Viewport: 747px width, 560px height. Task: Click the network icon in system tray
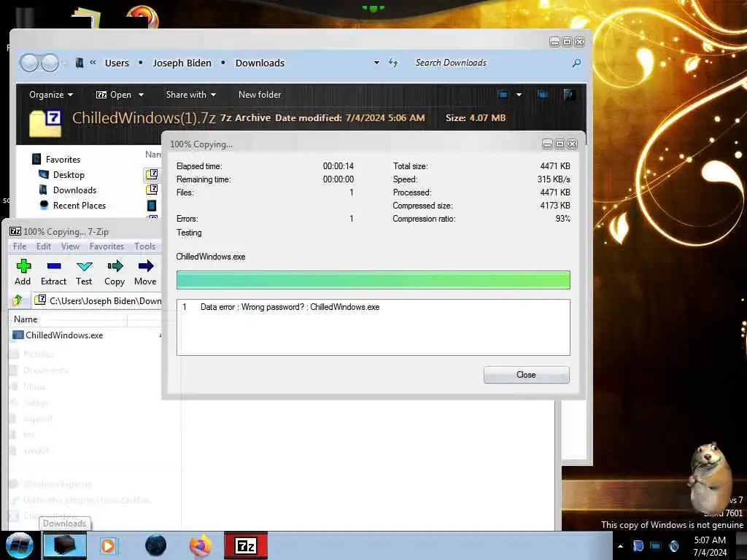656,546
